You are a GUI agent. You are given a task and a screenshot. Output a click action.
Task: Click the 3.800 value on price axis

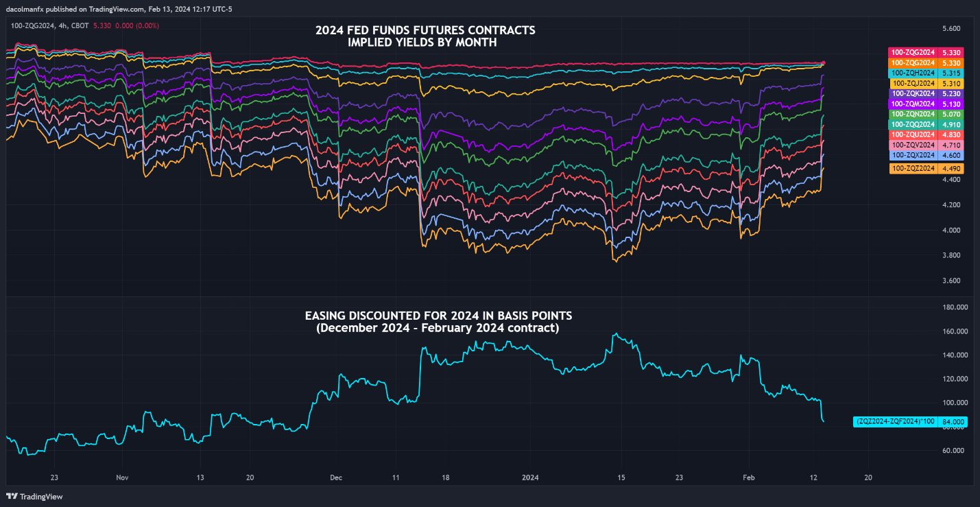coord(951,255)
